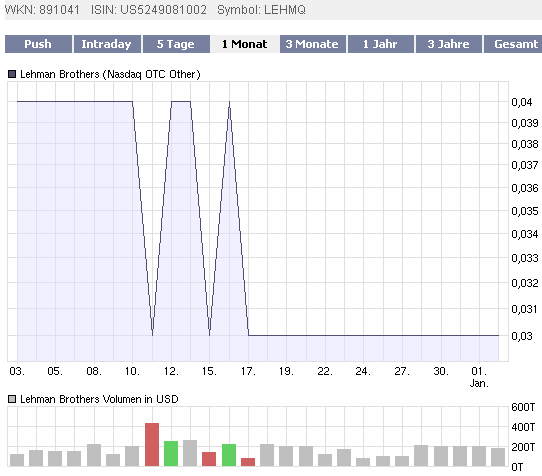Click the 0,035 price axis label

click(x=525, y=211)
